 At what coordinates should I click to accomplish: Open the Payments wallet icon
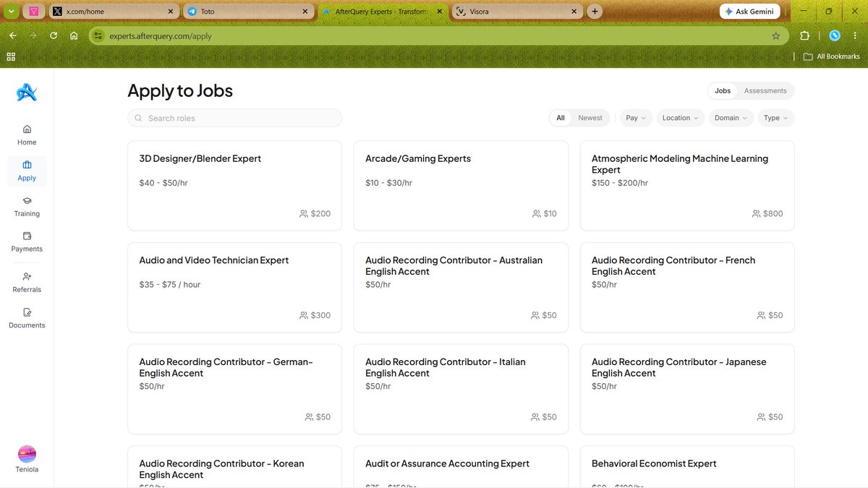coord(27,236)
